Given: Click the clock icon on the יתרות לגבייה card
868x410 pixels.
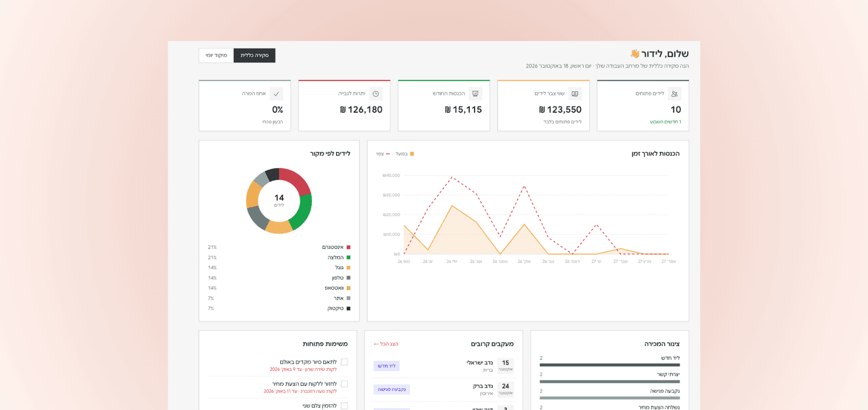Looking at the screenshot, I should [376, 94].
